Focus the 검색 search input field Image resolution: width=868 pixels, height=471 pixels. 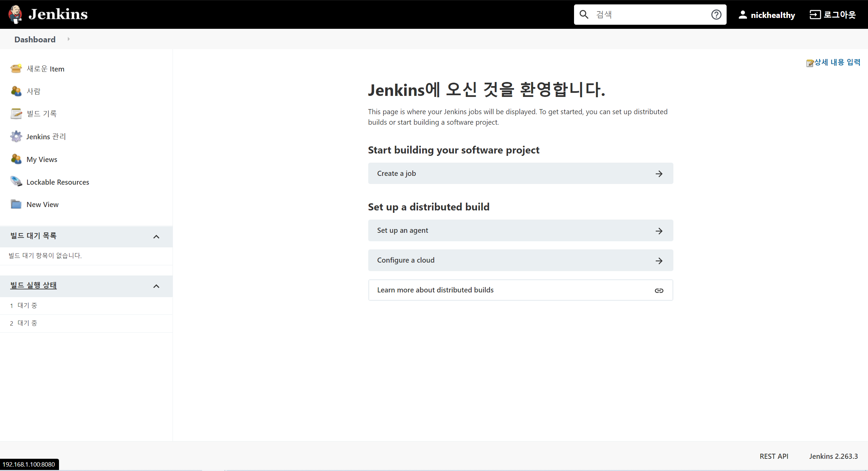pyautogui.click(x=650, y=15)
